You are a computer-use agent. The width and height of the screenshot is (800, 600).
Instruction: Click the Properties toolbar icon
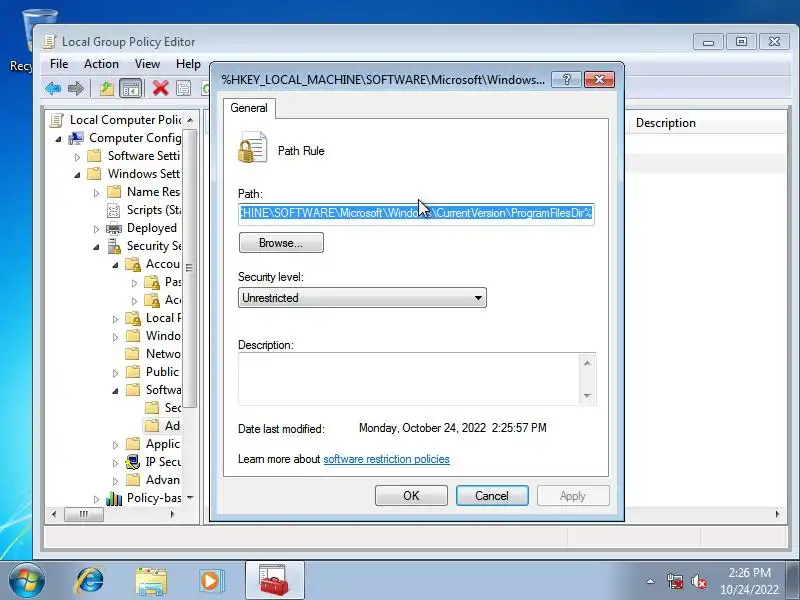pos(183,88)
